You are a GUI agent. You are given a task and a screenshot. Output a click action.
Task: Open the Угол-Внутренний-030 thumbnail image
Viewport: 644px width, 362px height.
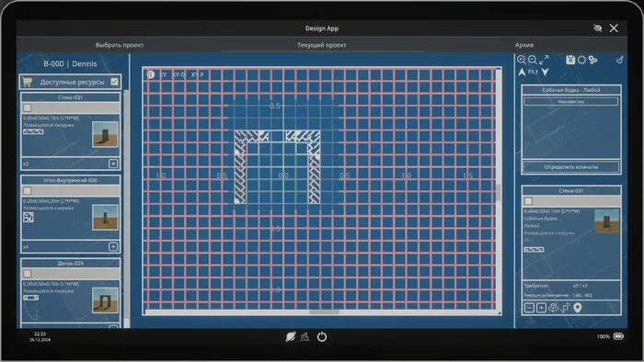(x=105, y=217)
